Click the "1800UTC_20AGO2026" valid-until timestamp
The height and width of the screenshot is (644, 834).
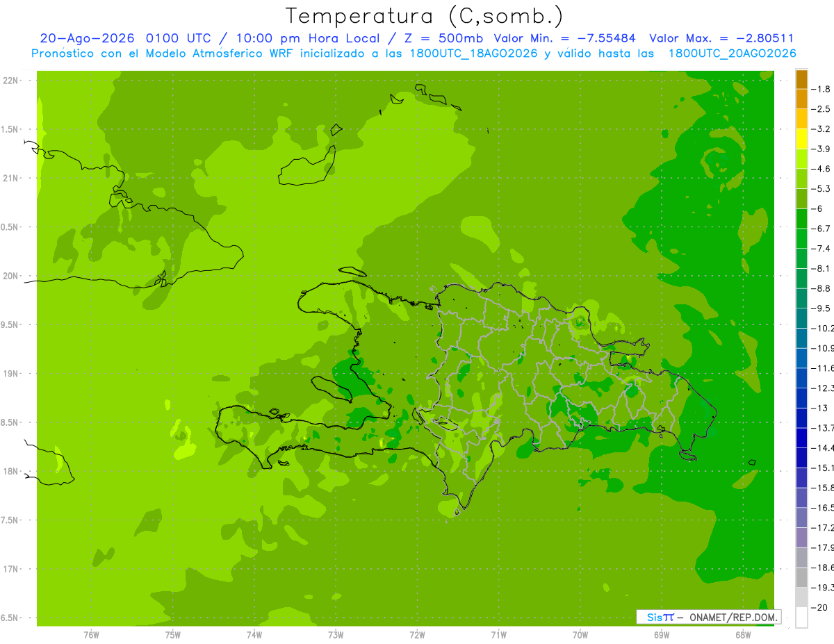(732, 53)
